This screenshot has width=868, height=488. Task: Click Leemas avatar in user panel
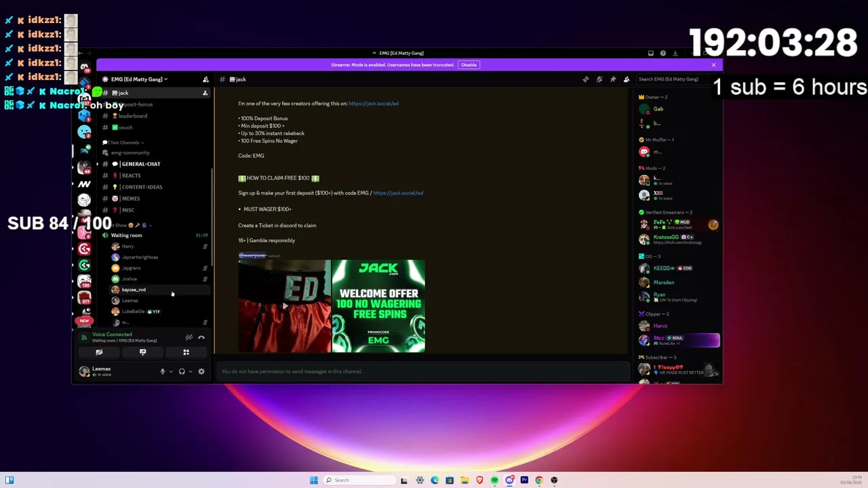84,371
